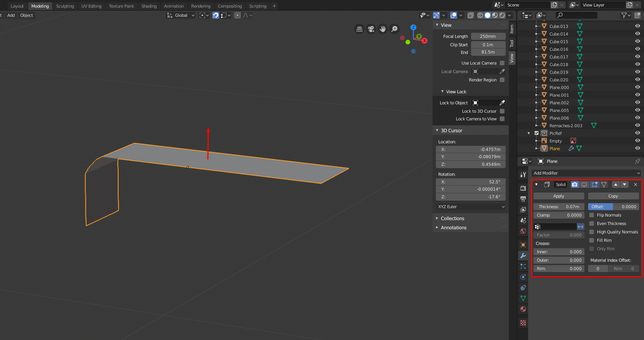This screenshot has height=340, width=644.
Task: Click the Focal Length 250mm field
Action: pyautogui.click(x=488, y=36)
